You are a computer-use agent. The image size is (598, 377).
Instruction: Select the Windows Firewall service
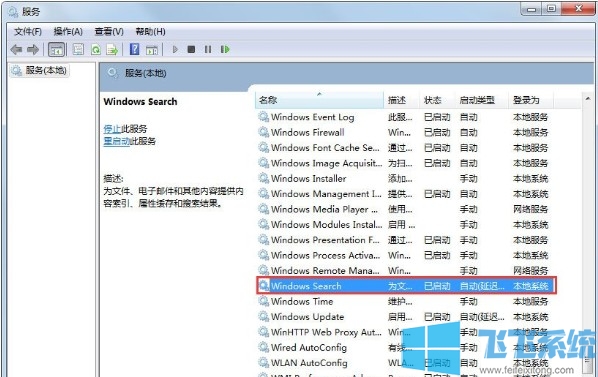(x=307, y=132)
